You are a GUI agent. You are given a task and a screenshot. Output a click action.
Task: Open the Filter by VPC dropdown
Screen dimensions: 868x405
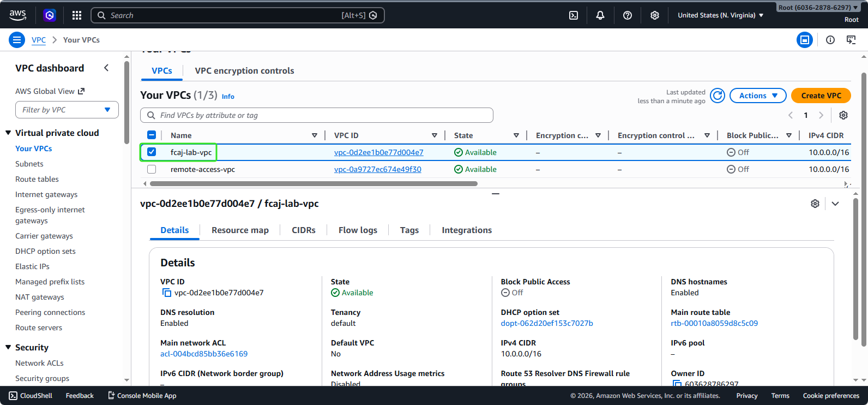coord(67,110)
